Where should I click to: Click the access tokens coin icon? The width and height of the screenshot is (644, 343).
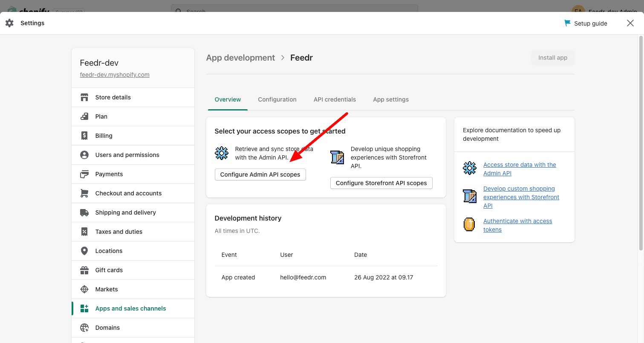tap(469, 224)
